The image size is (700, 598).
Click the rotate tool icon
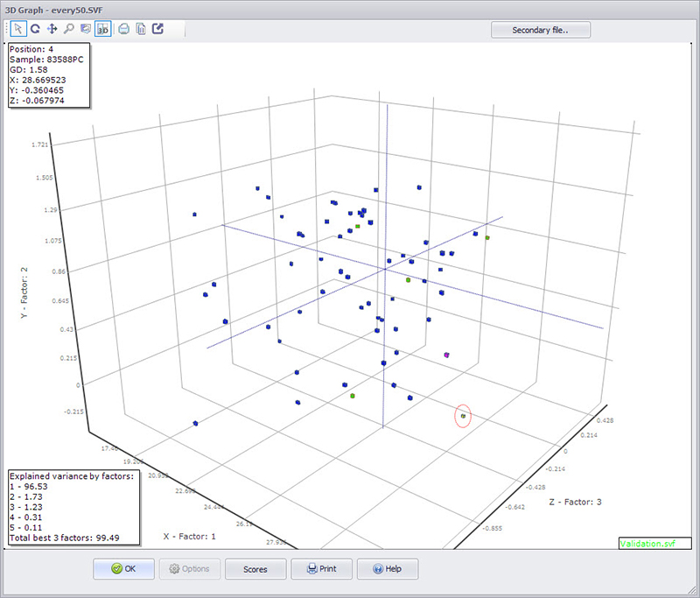coord(36,29)
